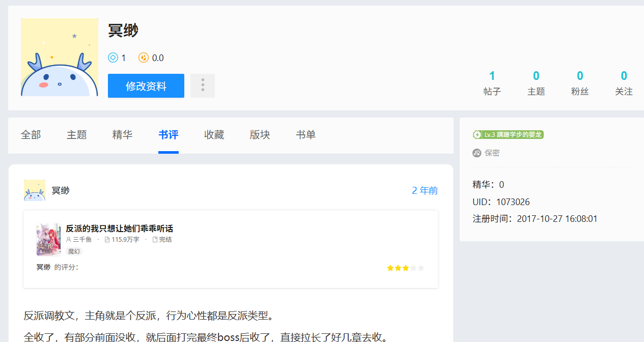Image resolution: width=644 pixels, height=342 pixels.
Task: Click the blue 修改资料 button
Action: [146, 86]
